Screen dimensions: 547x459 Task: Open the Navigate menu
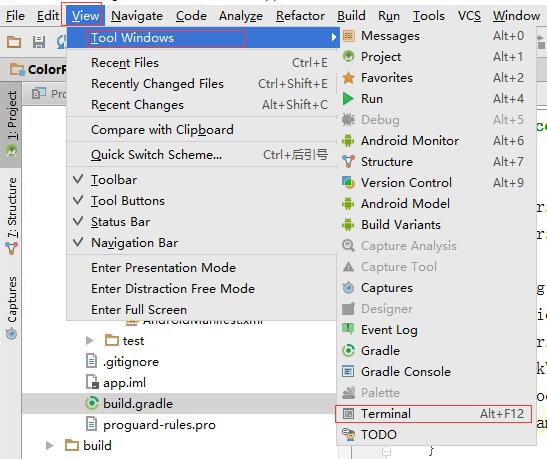tap(137, 16)
